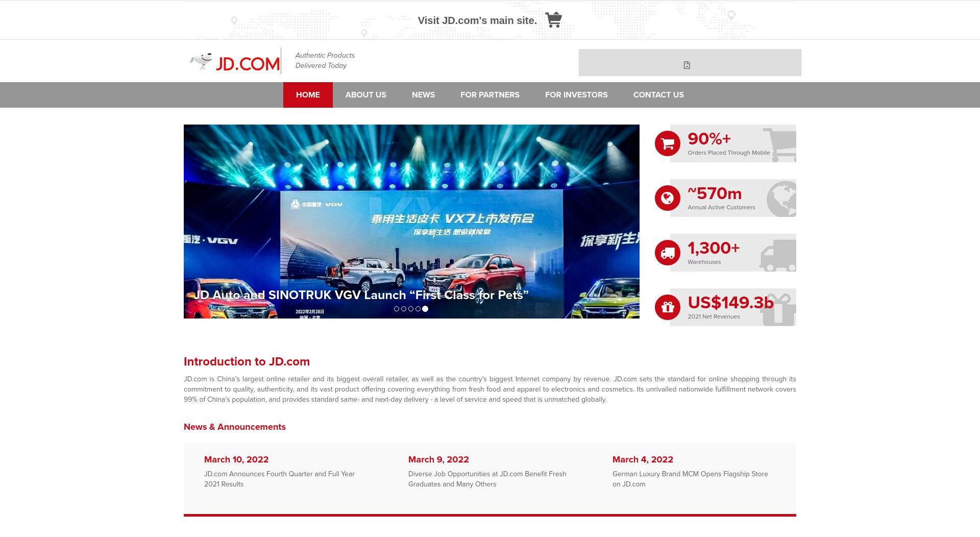Select the first carousel slide dot
Screen dimensions: 980x537
coord(397,309)
